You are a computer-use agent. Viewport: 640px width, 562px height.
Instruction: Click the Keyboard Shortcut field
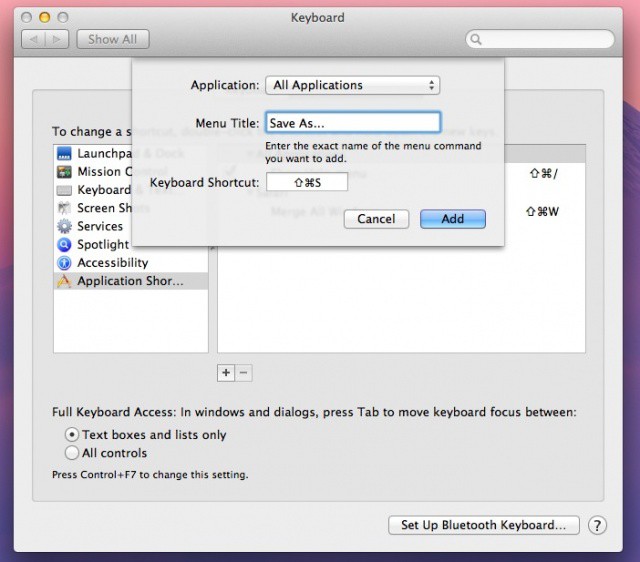click(306, 182)
